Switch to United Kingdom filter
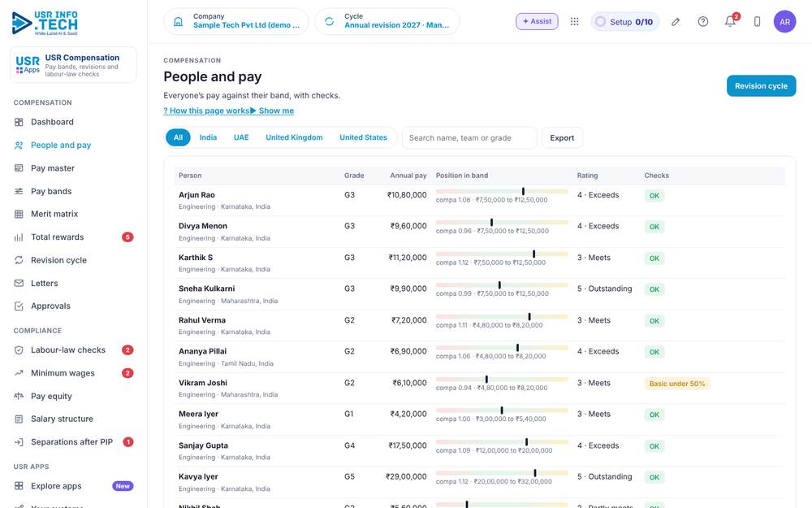Image resolution: width=812 pixels, height=508 pixels. coord(294,137)
